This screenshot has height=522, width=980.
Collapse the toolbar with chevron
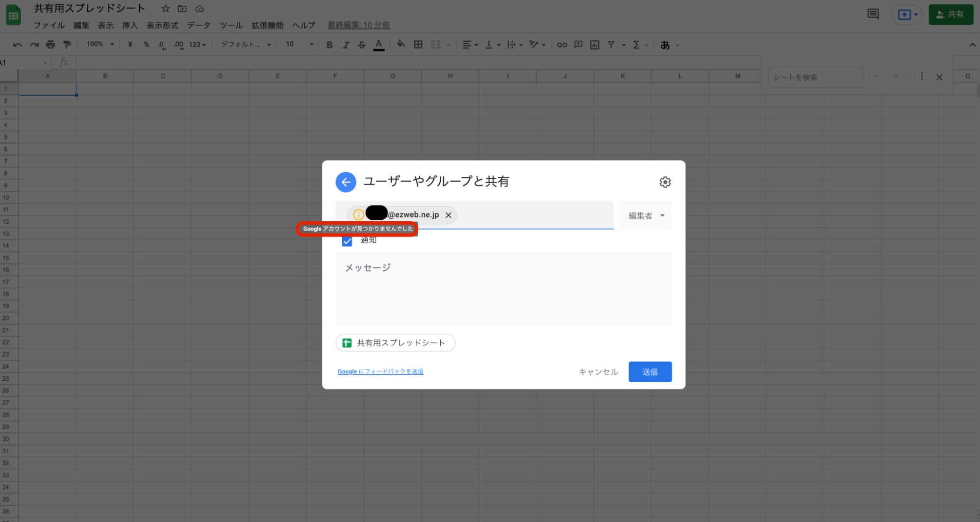click(972, 45)
